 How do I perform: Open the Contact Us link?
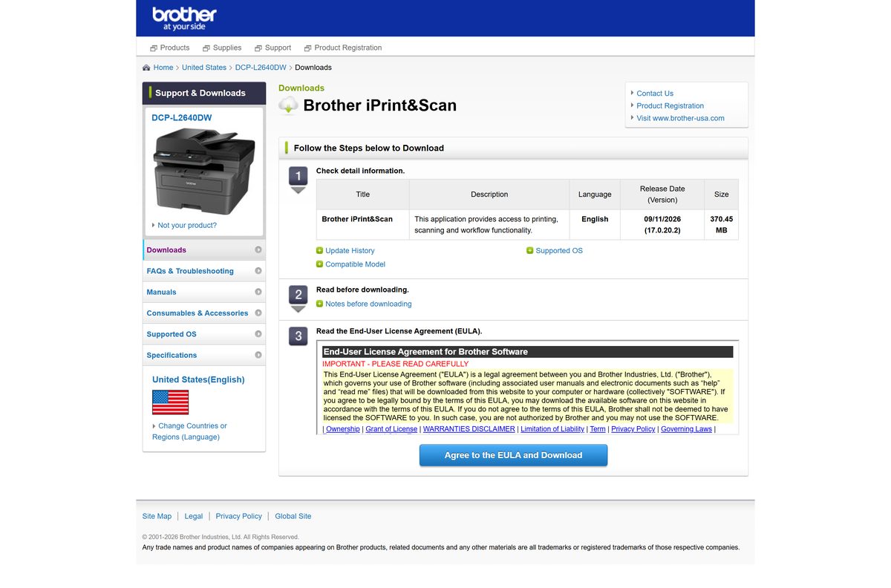point(655,94)
